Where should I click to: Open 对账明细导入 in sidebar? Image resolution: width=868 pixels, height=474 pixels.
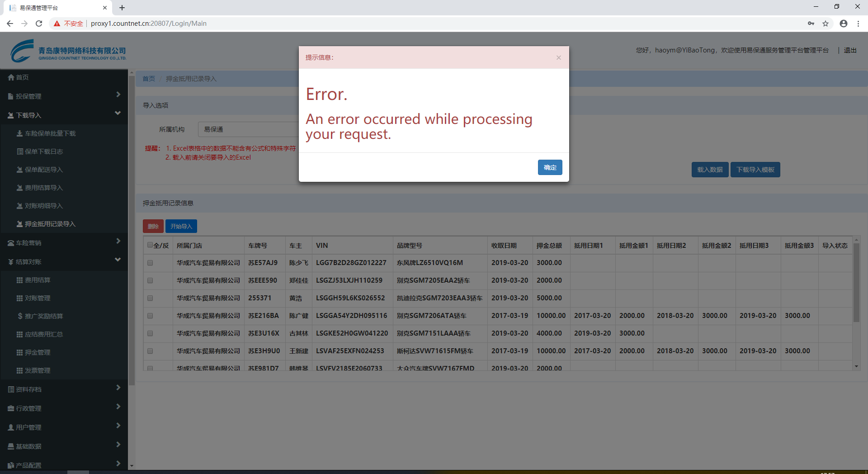click(43, 206)
